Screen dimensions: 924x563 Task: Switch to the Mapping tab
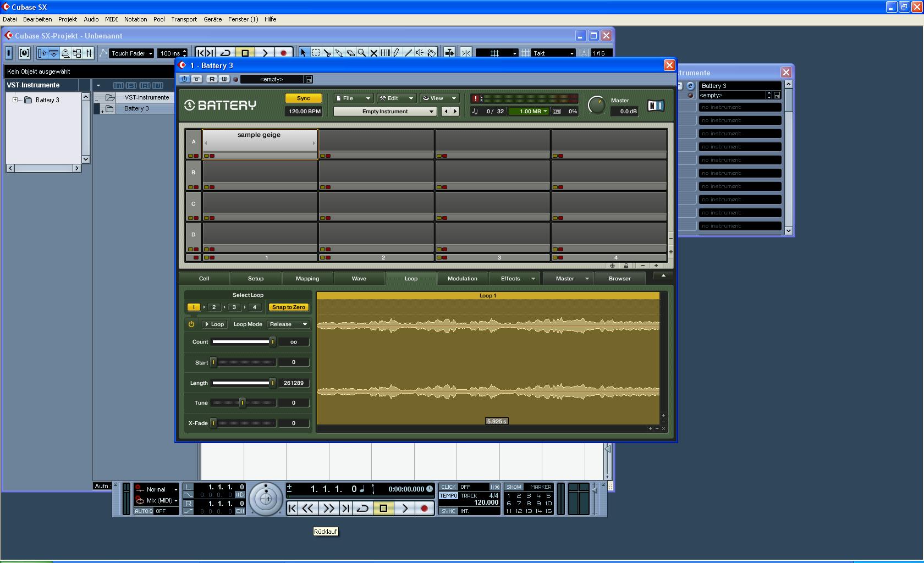click(307, 279)
